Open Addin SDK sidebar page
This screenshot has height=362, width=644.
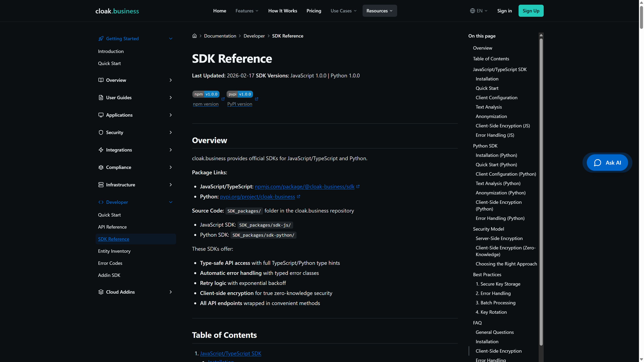coord(109,275)
